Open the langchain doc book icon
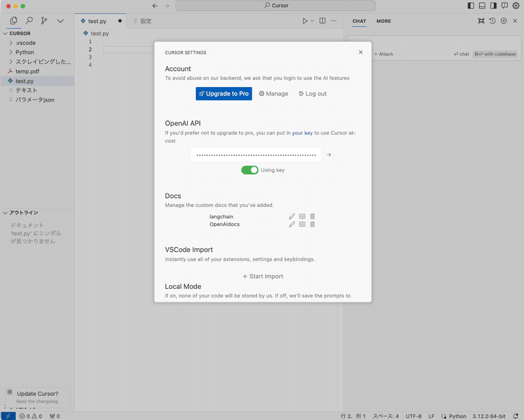Viewport: 524px width, 420px height. click(x=303, y=216)
